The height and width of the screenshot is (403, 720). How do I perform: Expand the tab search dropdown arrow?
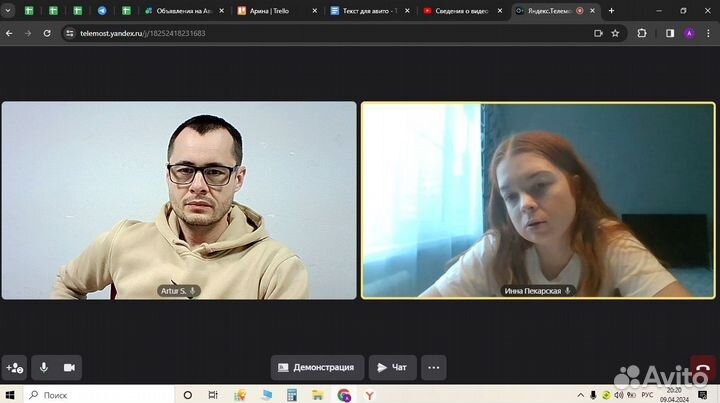point(8,11)
